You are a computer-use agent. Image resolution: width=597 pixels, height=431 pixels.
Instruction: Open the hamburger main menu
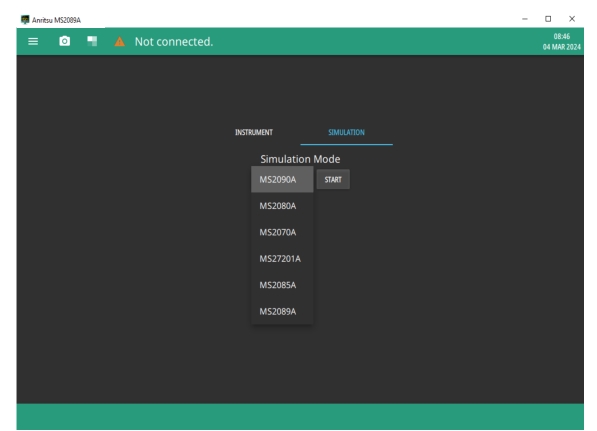pos(33,42)
